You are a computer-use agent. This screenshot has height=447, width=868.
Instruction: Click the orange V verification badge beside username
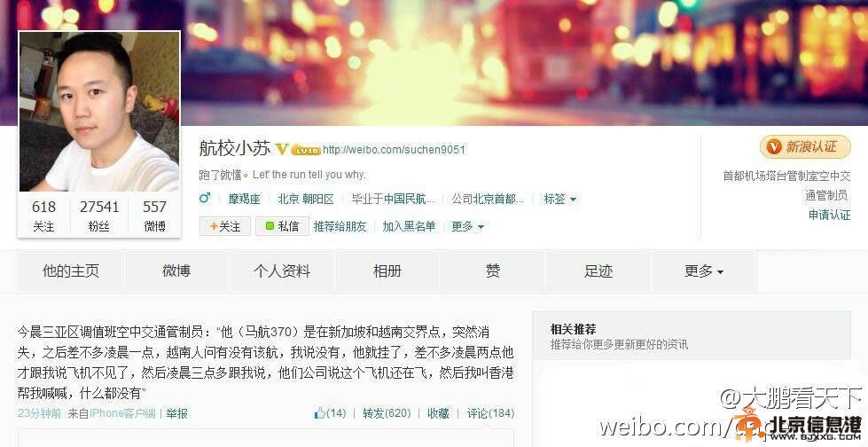(x=282, y=149)
